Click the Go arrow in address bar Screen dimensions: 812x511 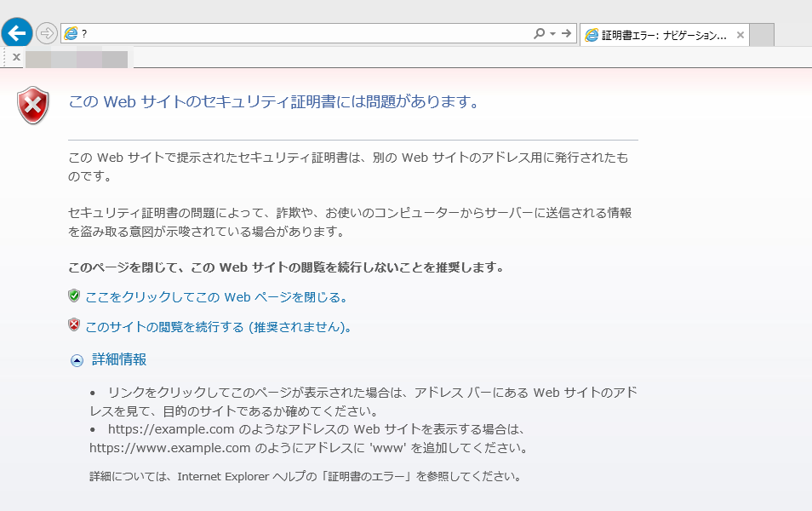[x=567, y=33]
